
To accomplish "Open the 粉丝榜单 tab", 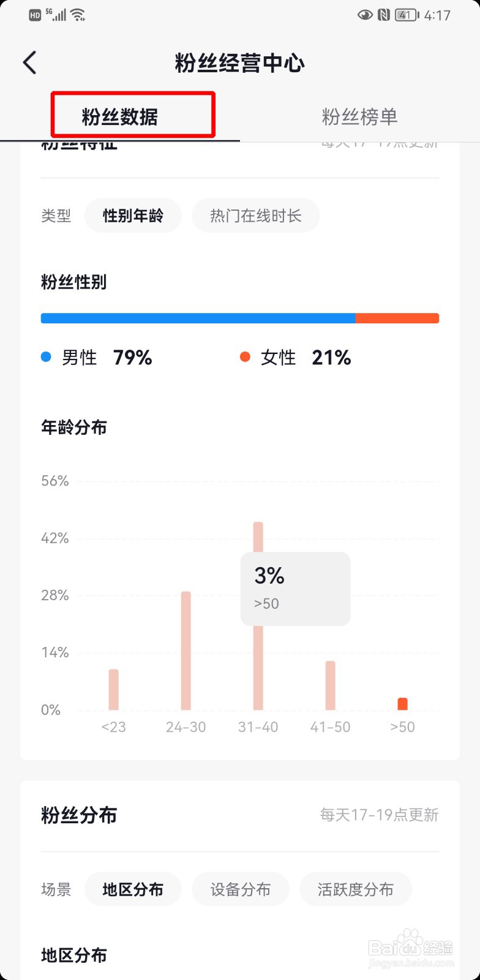I will point(359,116).
